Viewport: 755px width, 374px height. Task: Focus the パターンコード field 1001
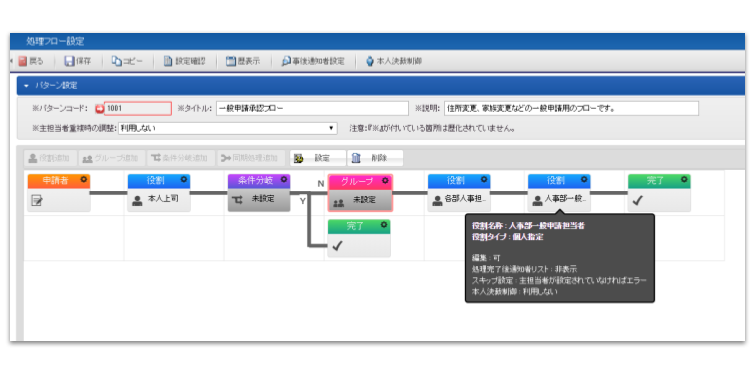138,109
